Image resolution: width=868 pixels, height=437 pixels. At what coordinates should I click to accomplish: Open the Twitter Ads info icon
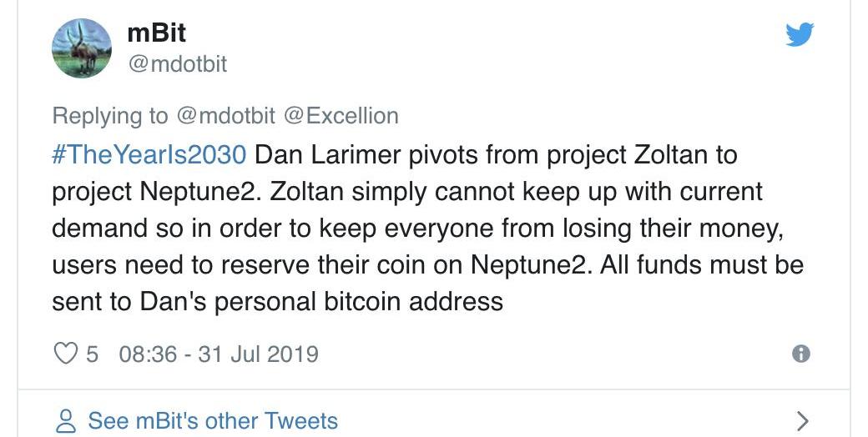pyautogui.click(x=801, y=354)
